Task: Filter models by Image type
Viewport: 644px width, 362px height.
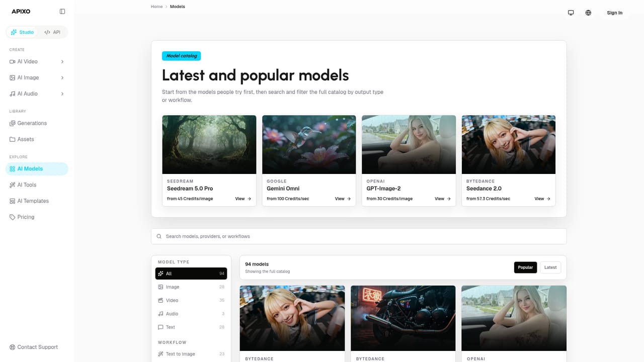Action: [191, 287]
